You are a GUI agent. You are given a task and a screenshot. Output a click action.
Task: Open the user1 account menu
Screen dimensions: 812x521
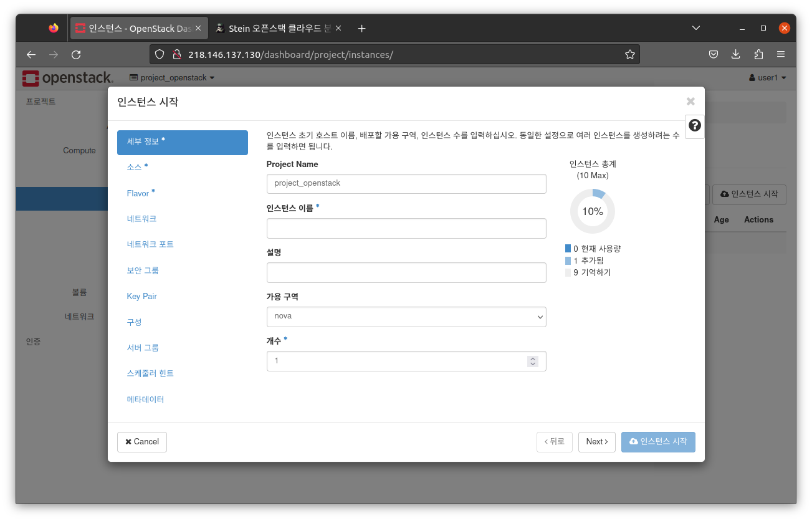click(767, 78)
